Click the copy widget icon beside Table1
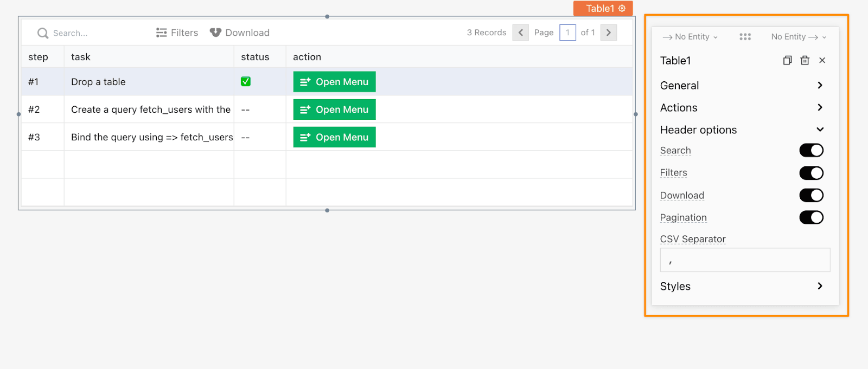 (x=787, y=60)
